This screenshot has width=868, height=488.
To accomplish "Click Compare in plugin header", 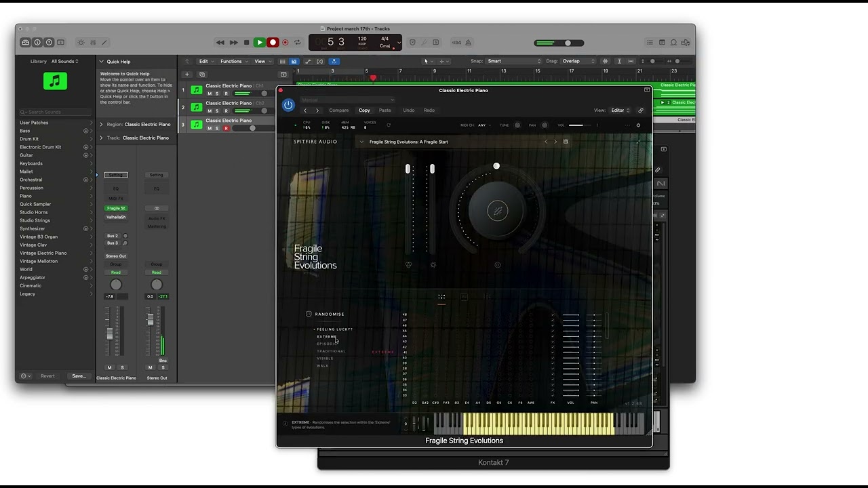I will tap(339, 110).
